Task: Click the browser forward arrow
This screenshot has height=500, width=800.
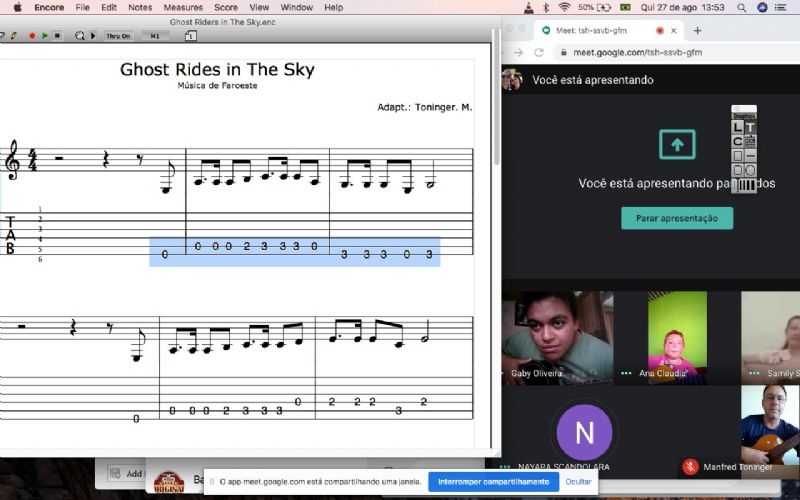Action: point(519,52)
